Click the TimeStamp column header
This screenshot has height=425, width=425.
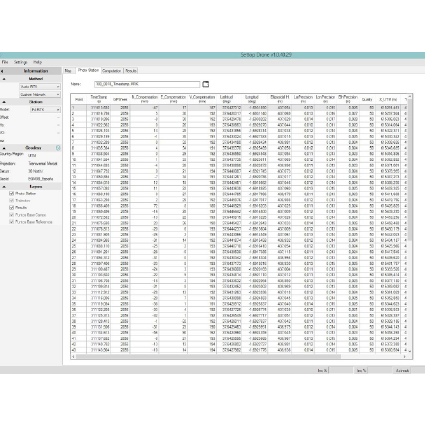coord(99,99)
